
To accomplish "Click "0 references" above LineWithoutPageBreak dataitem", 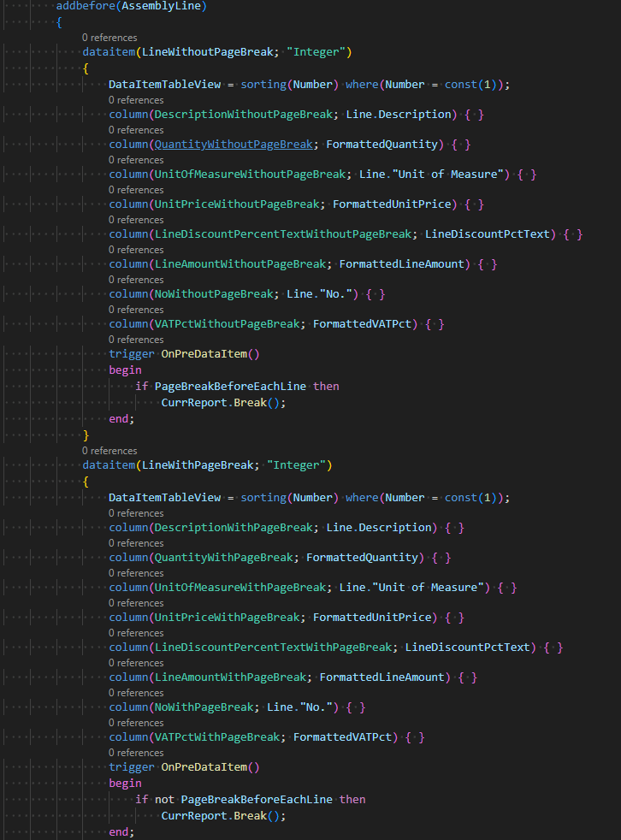I will pyautogui.click(x=109, y=38).
